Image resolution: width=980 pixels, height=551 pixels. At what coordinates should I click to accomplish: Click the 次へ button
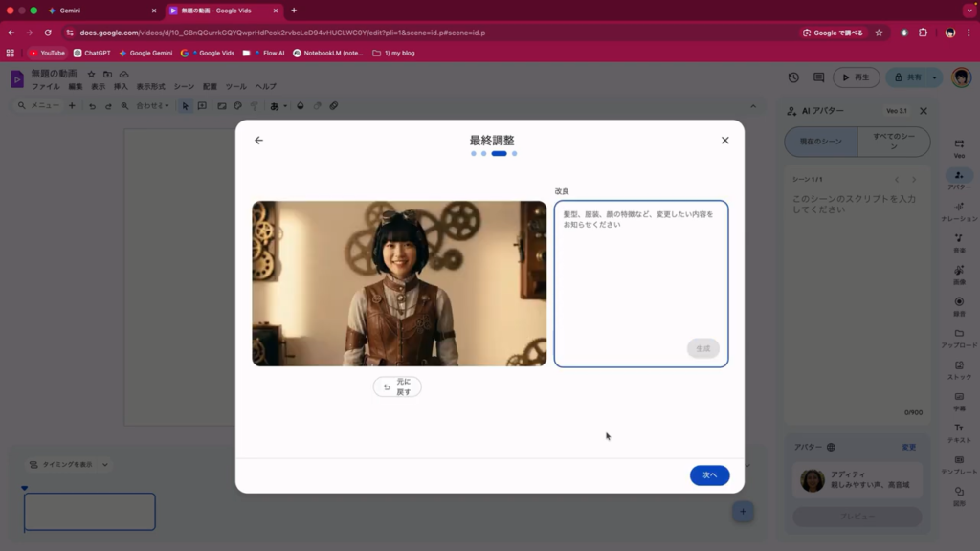click(709, 475)
